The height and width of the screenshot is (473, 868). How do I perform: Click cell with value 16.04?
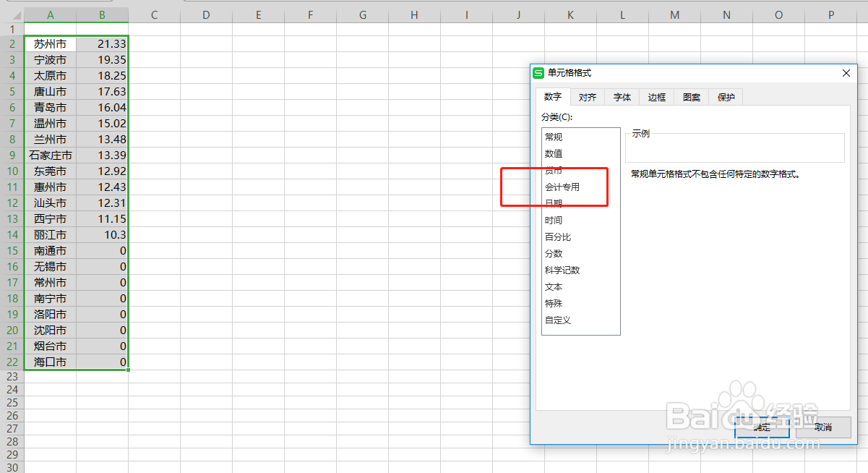coord(102,107)
